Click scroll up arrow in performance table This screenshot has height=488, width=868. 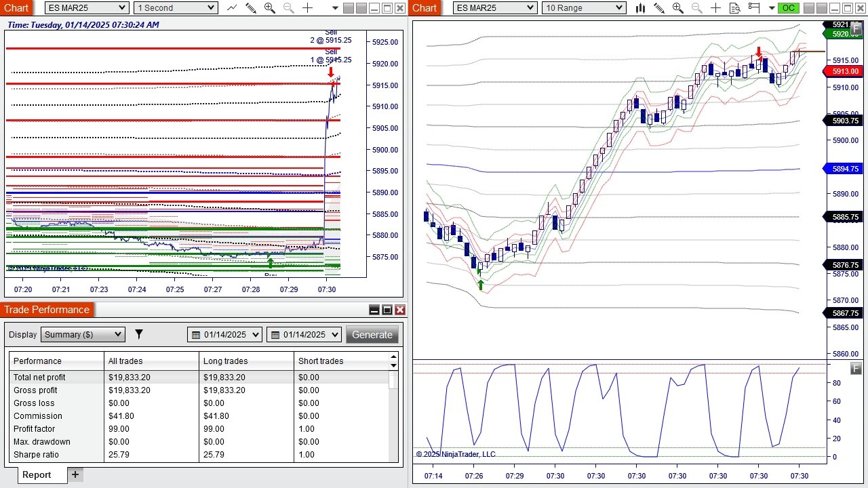[393, 357]
